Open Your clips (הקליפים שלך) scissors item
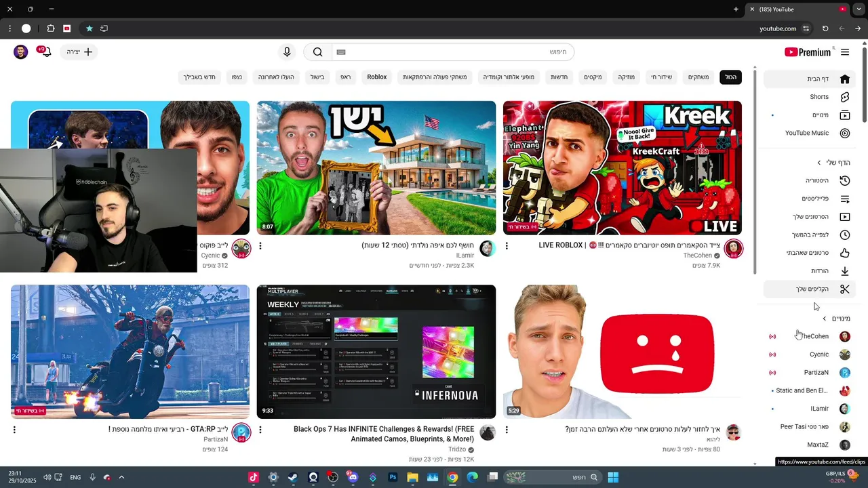868x488 pixels. 809,289
